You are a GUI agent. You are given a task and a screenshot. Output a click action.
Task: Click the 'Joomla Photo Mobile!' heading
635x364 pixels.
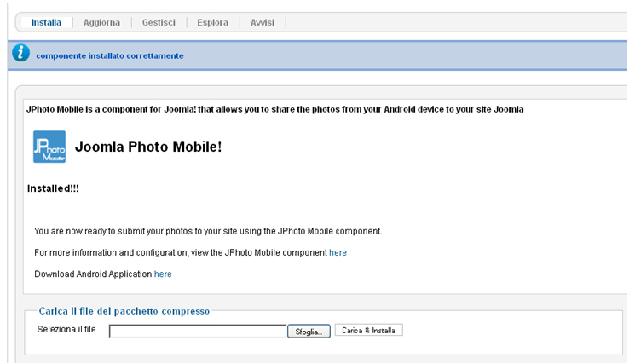click(x=148, y=147)
